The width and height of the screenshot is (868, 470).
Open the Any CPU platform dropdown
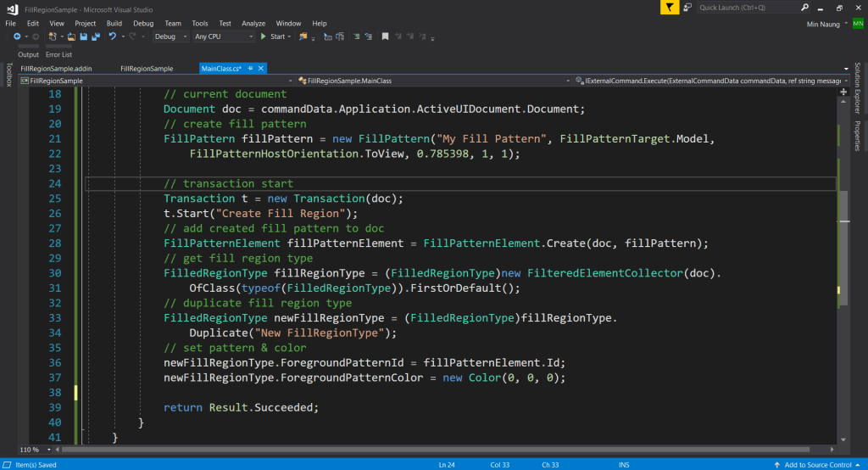tap(224, 36)
